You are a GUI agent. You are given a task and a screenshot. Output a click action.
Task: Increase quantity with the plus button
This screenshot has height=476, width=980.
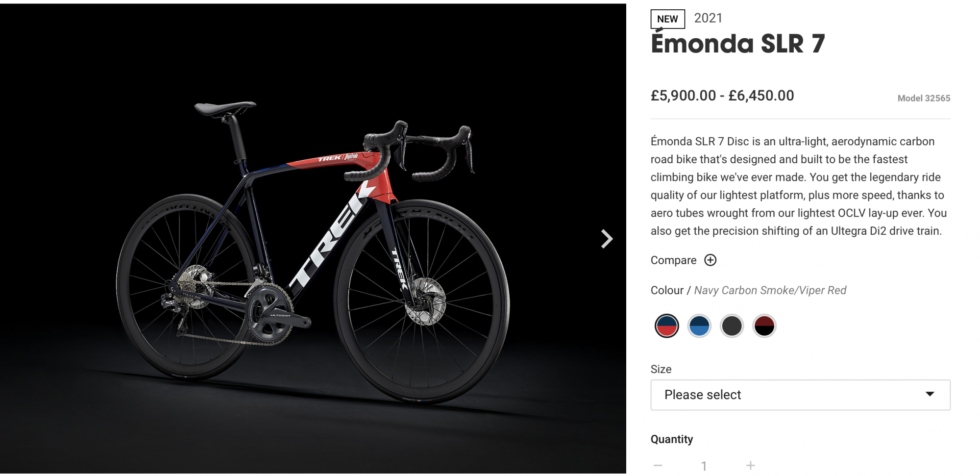click(750, 465)
